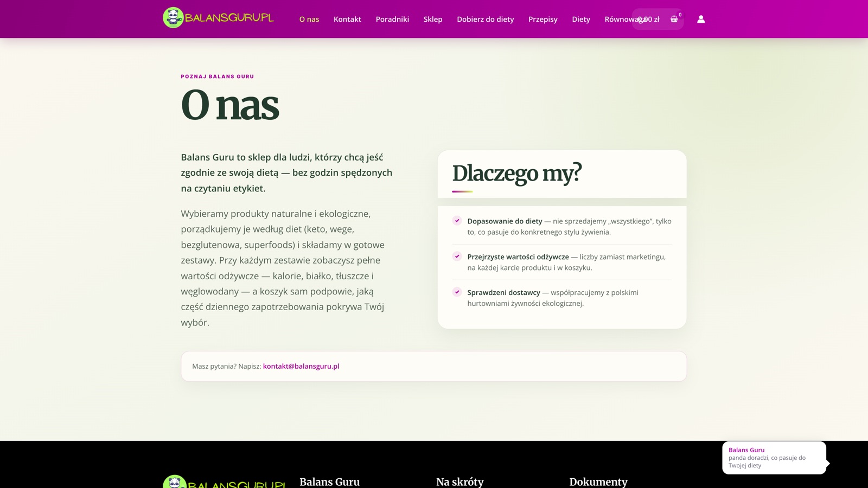Click the 'Dlaczego my?' card heading
868x488 pixels.
click(x=516, y=173)
